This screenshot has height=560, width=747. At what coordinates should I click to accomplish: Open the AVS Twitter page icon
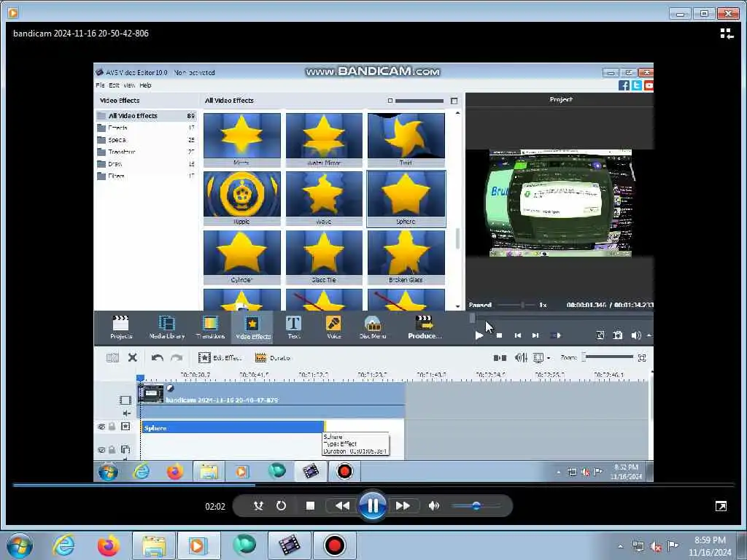click(636, 85)
